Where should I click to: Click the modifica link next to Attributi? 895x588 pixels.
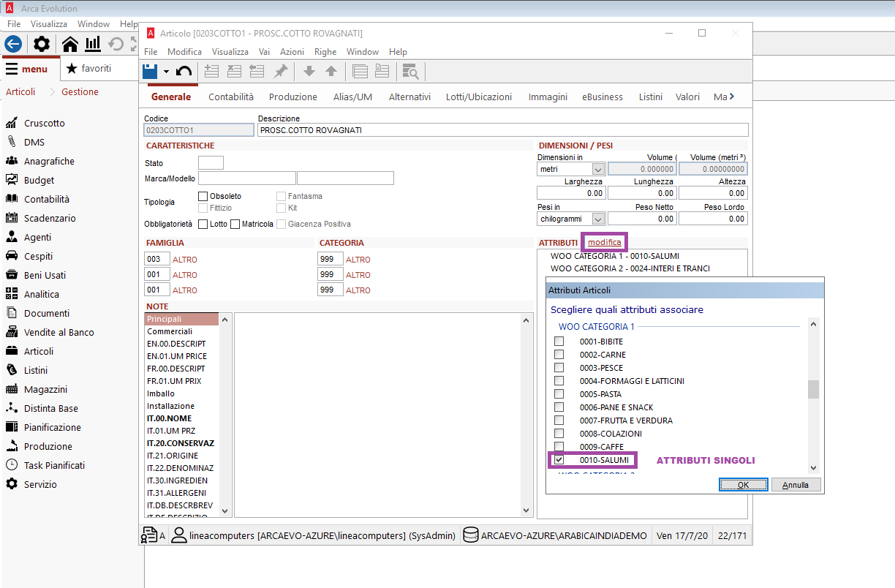[x=604, y=242]
